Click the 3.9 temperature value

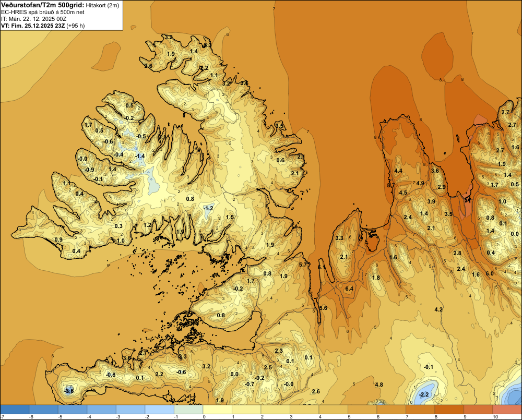[431, 201]
